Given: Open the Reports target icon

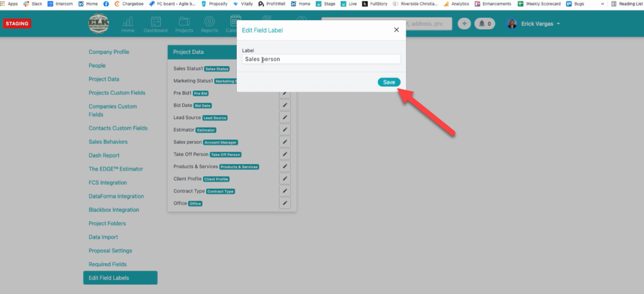Looking at the screenshot, I should pos(209,23).
